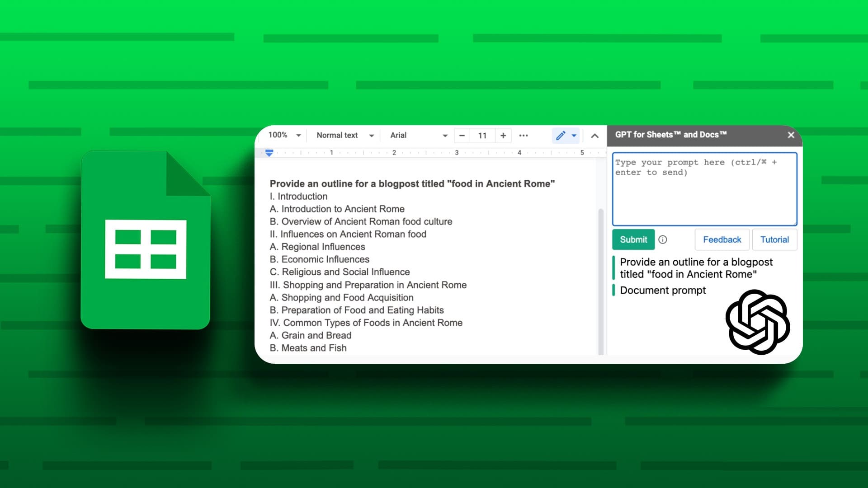Click the pencil editing mode icon

[561, 135]
